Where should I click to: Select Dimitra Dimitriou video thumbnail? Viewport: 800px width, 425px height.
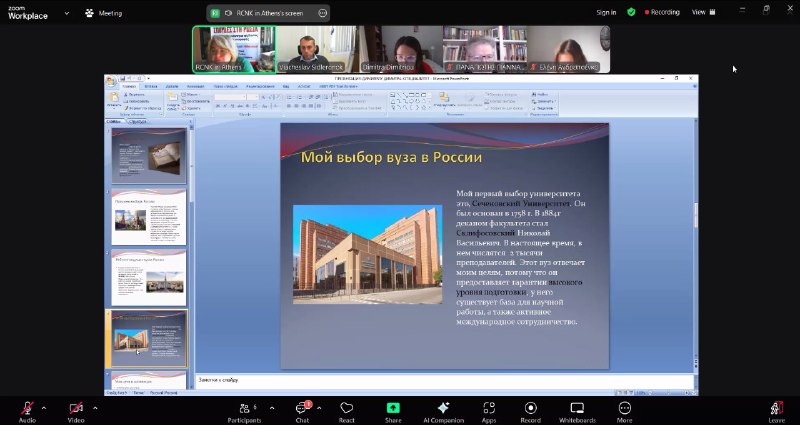pos(401,49)
